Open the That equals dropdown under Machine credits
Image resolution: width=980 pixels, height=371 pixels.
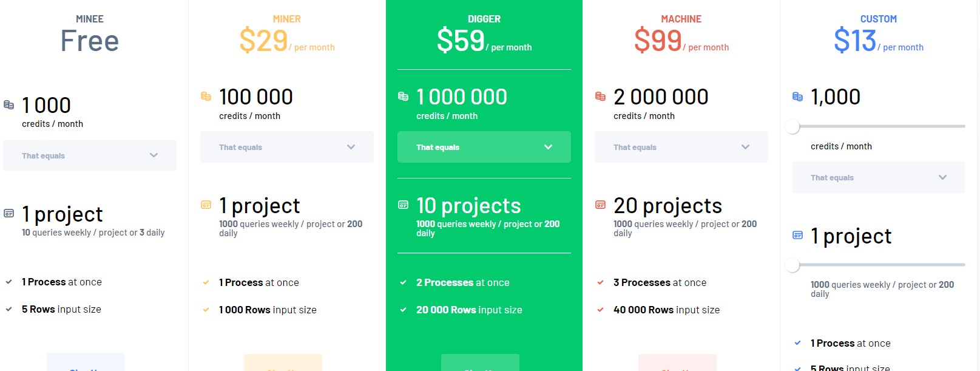(x=681, y=147)
